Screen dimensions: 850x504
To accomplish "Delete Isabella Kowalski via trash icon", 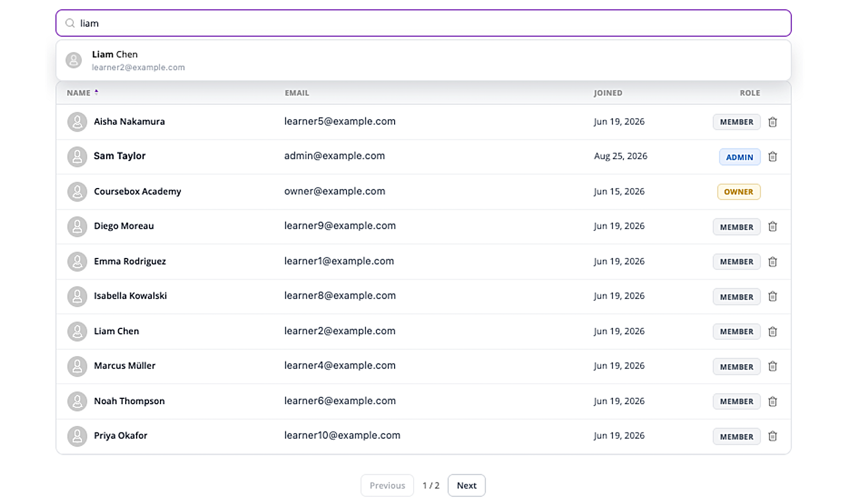I will tap(772, 296).
